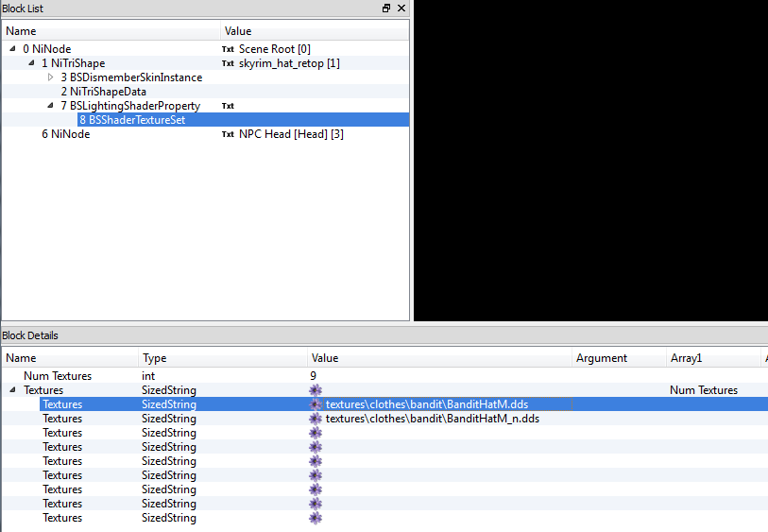Click the Num Textures value 9
The image size is (768, 532).
[x=313, y=376]
